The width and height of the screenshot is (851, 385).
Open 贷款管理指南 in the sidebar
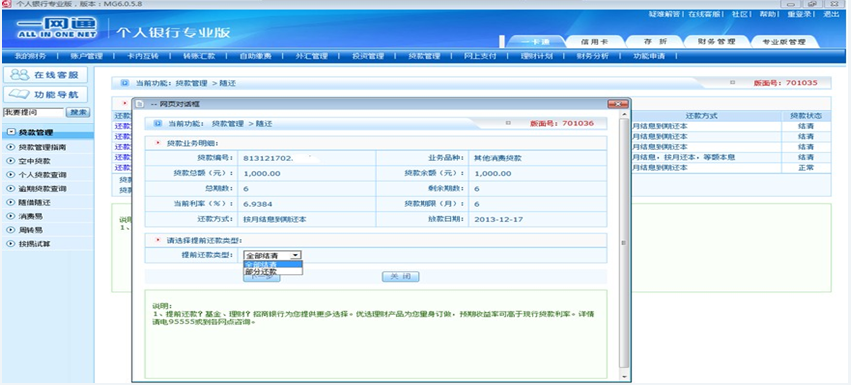(x=42, y=147)
